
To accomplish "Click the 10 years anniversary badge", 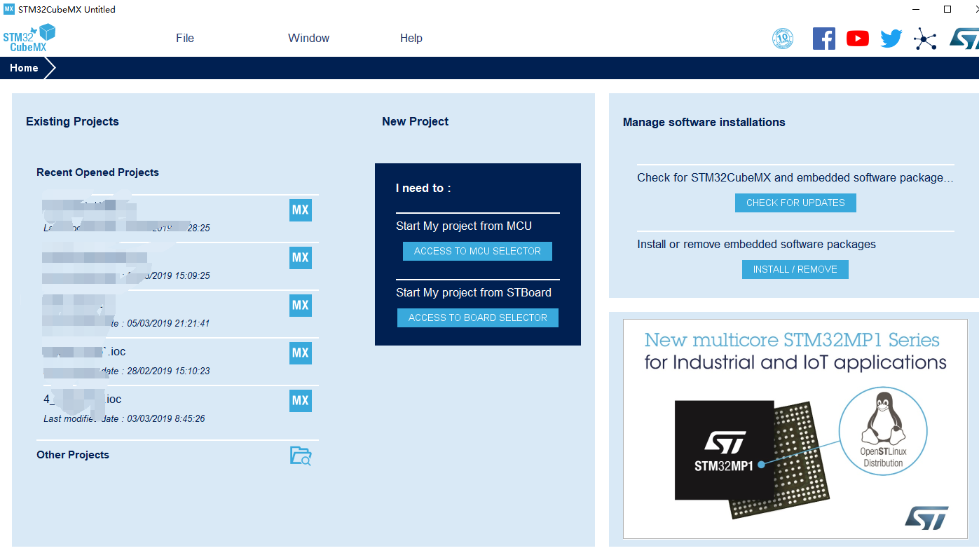I will pos(783,39).
